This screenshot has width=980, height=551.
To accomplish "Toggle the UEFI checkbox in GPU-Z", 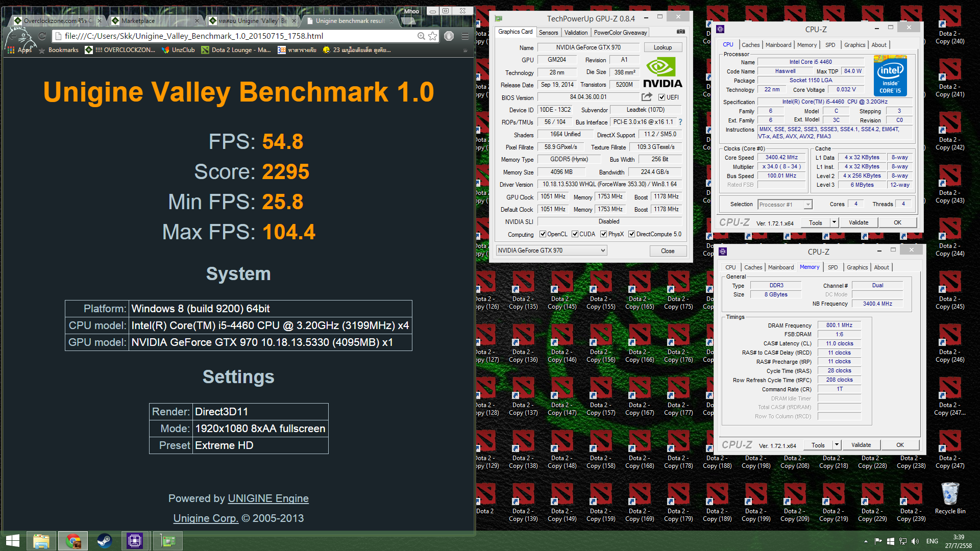I will pos(661,97).
